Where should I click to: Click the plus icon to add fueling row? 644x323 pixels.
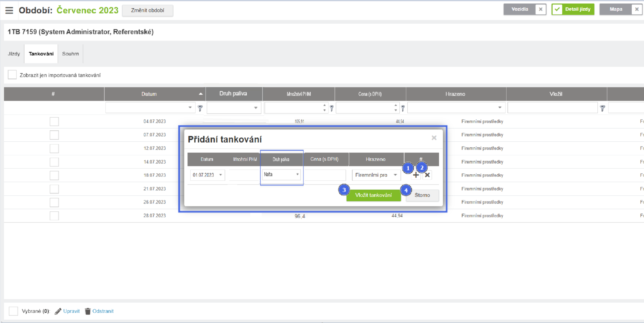coord(416,175)
